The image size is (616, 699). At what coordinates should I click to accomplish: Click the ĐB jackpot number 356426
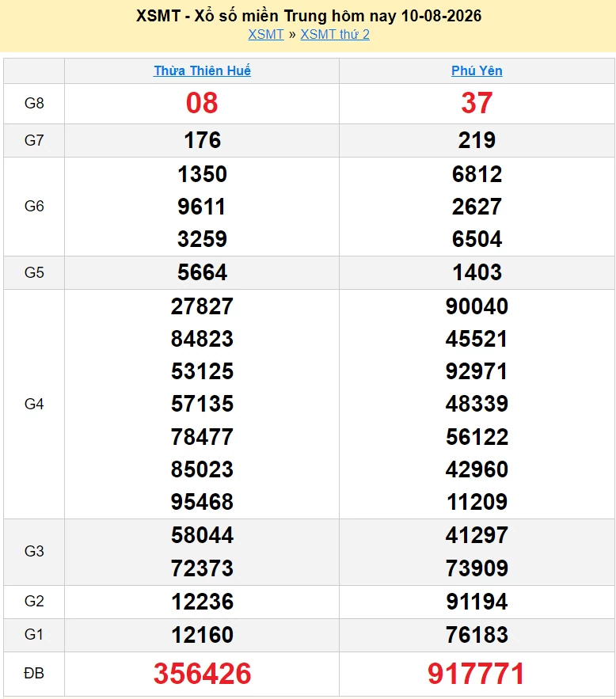pyautogui.click(x=202, y=673)
